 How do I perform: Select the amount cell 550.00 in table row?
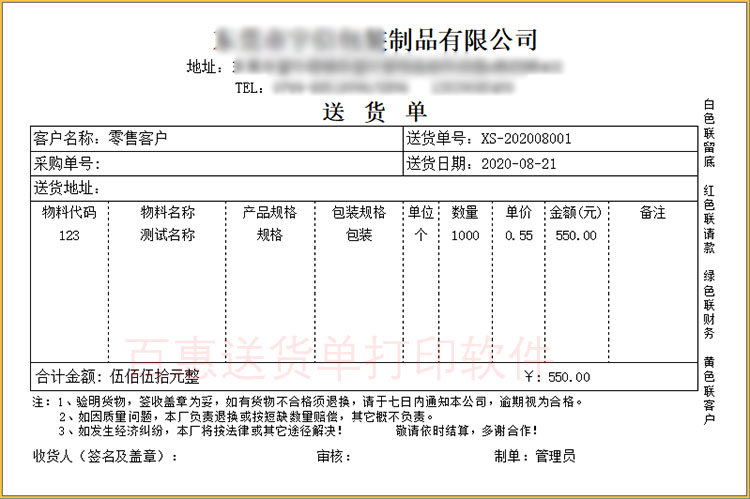(x=576, y=235)
